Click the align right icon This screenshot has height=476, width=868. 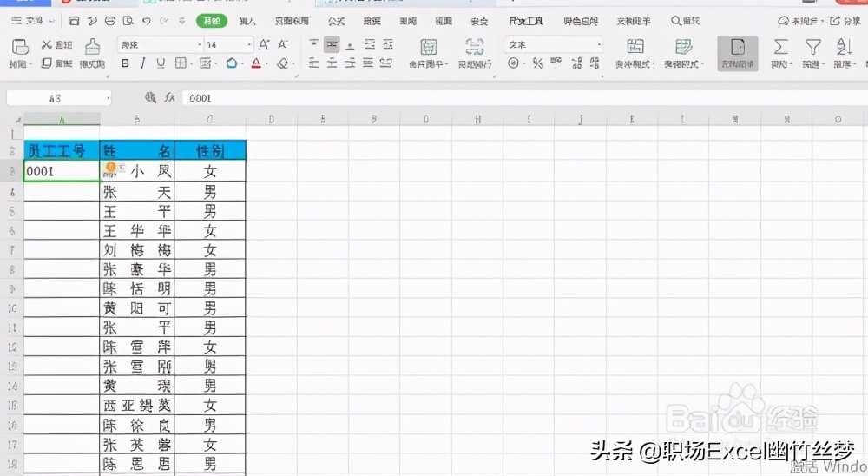point(350,63)
